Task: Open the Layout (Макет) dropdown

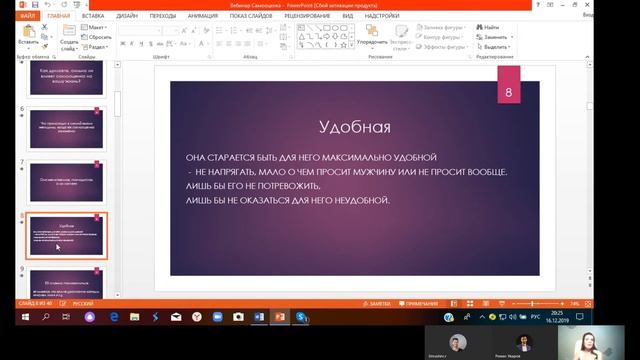Action: (x=94, y=27)
